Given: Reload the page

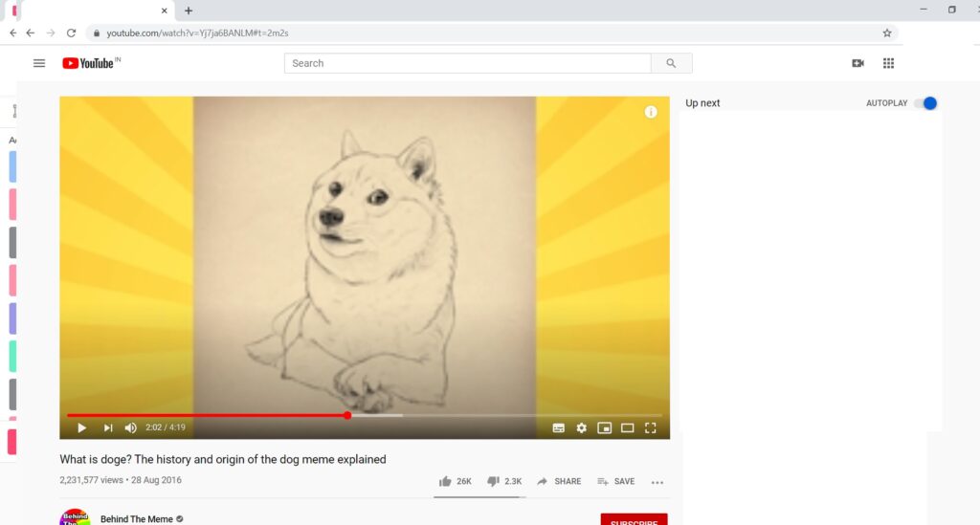Looking at the screenshot, I should tap(71, 33).
